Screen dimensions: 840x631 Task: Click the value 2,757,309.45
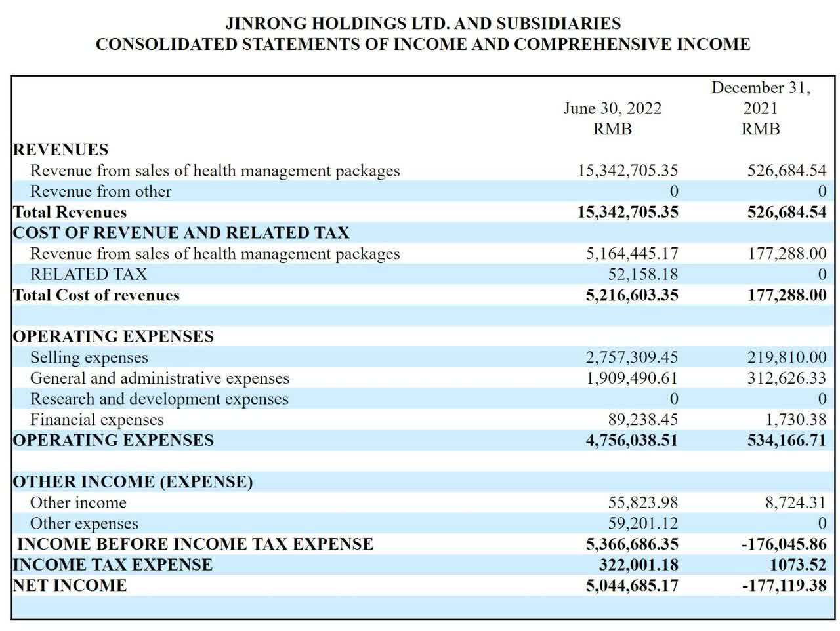[632, 357]
